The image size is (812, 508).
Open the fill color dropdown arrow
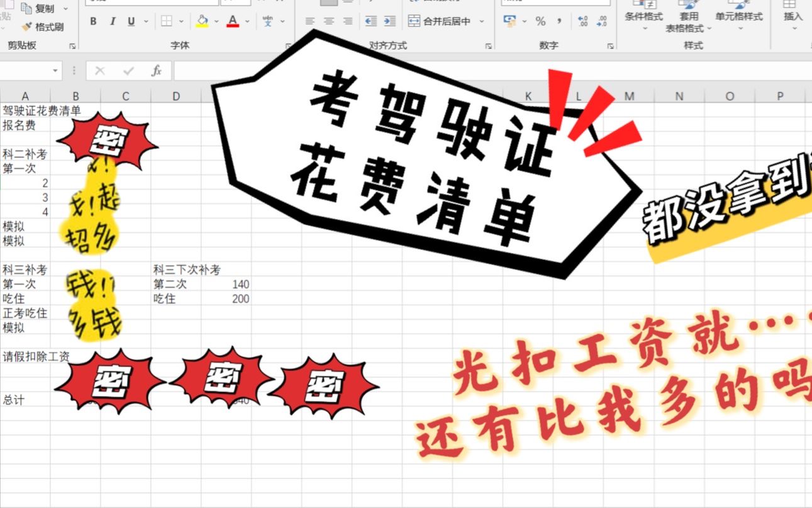pyautogui.click(x=216, y=21)
